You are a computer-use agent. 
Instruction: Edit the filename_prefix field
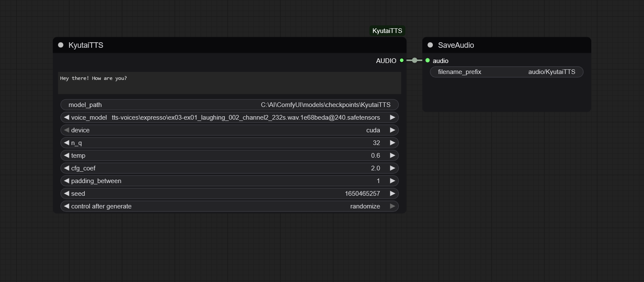[x=507, y=72]
